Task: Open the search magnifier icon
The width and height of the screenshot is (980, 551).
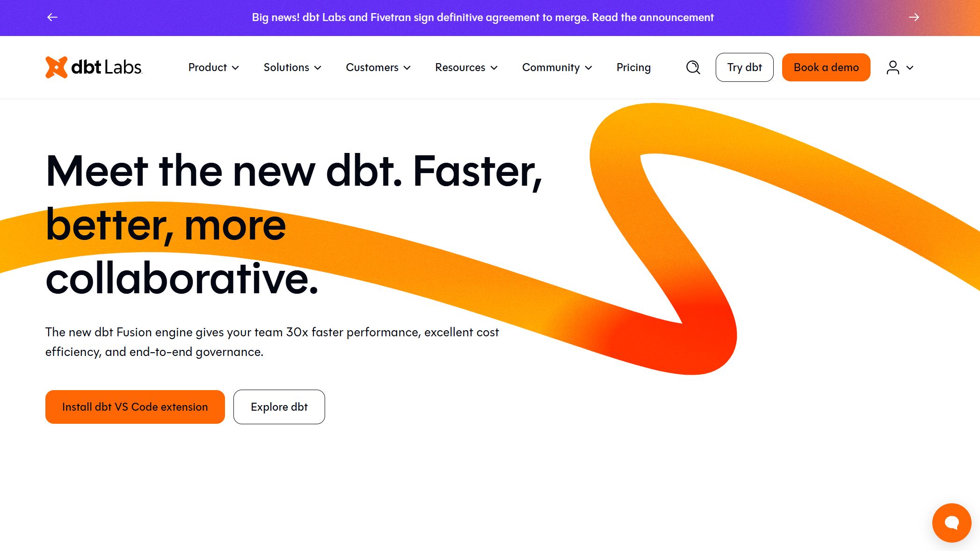Action: pos(693,67)
